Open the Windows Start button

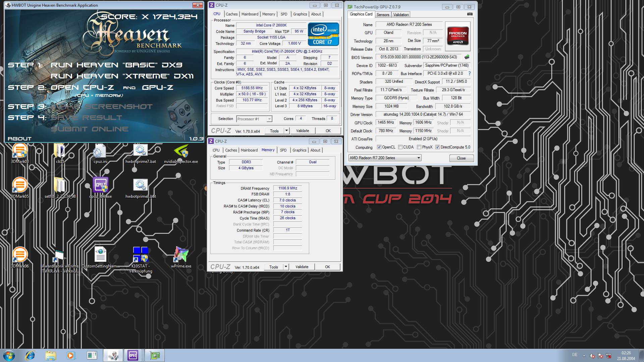tap(9, 355)
